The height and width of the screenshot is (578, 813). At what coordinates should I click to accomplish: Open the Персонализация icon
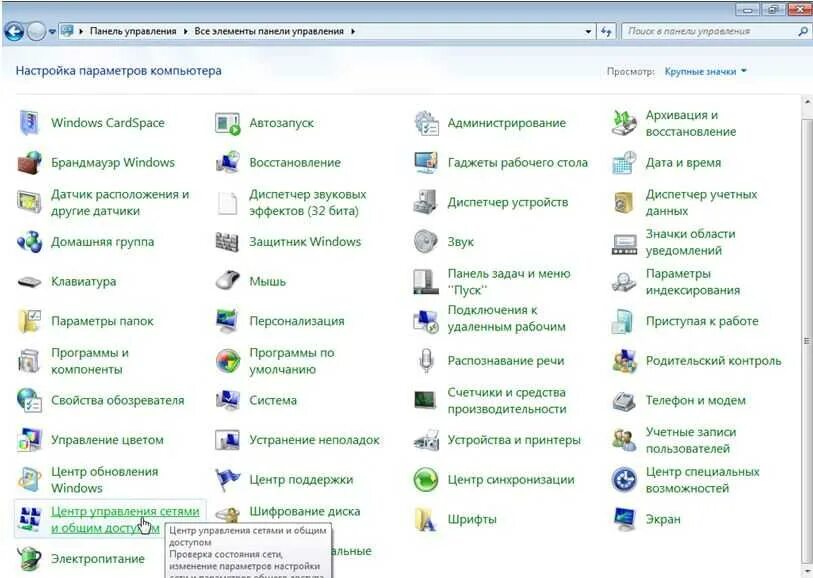(x=228, y=321)
